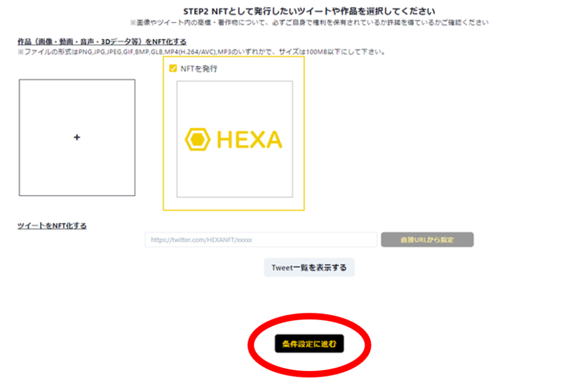Click the yellow HEXA hexagon logo

click(198, 139)
